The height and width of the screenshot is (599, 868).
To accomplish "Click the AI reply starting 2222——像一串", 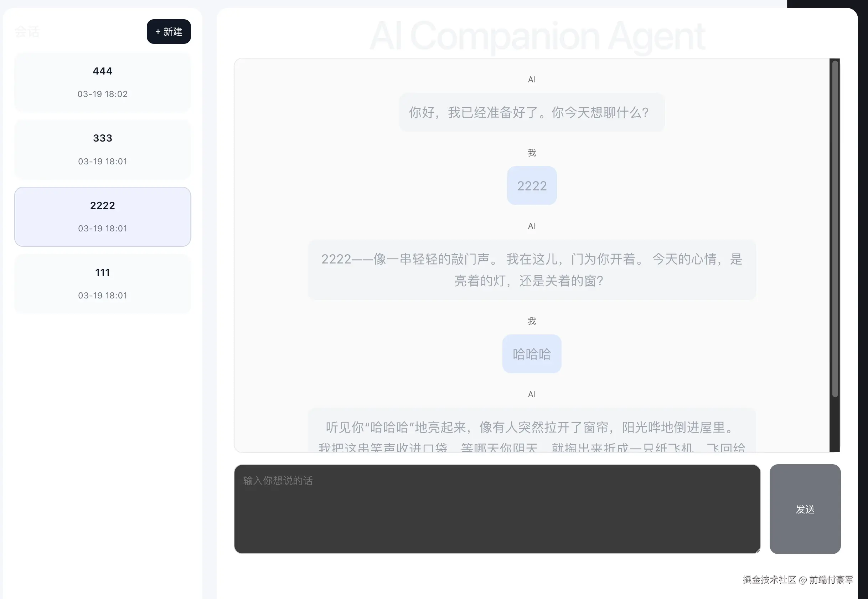I will coord(531,270).
